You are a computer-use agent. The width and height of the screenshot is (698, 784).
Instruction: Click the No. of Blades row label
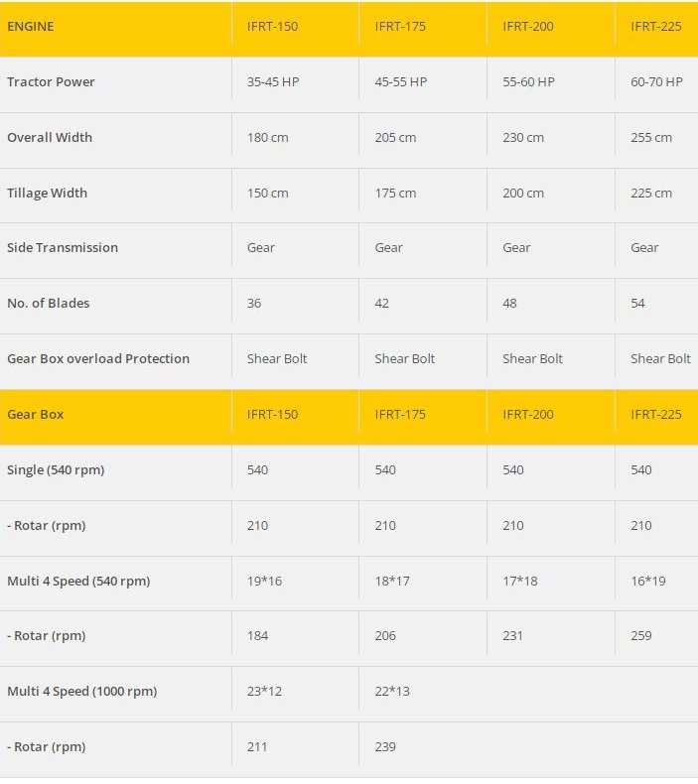click(49, 303)
